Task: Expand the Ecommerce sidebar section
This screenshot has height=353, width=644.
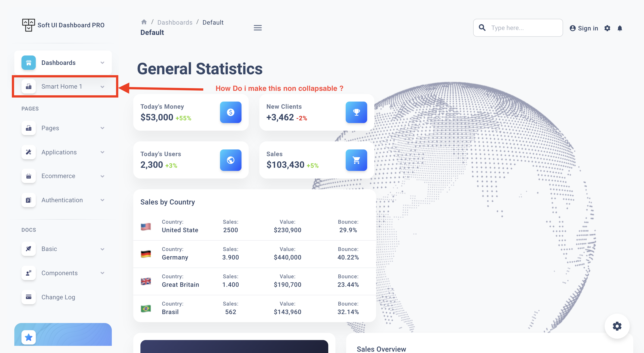Action: (x=102, y=176)
